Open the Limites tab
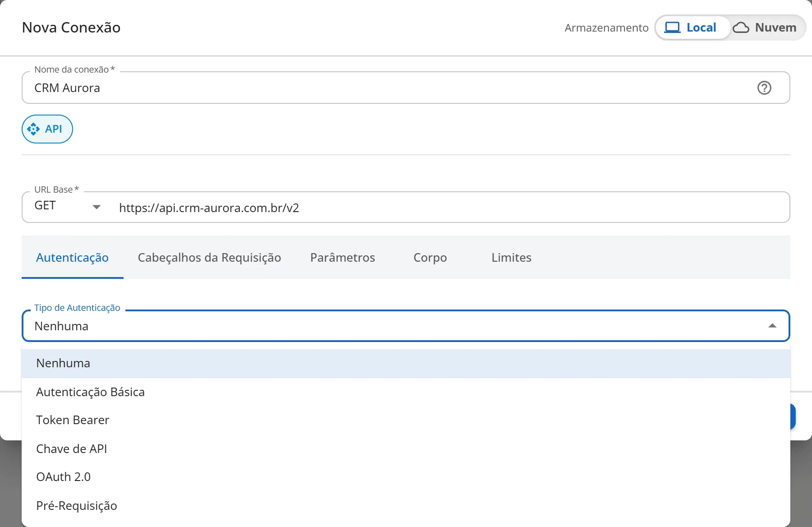The width and height of the screenshot is (812, 527). (x=512, y=258)
